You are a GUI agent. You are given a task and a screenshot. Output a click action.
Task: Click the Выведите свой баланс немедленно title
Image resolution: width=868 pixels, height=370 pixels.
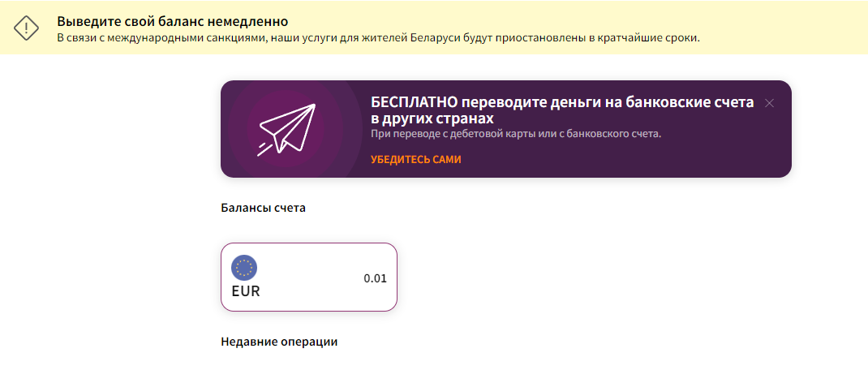(x=173, y=21)
